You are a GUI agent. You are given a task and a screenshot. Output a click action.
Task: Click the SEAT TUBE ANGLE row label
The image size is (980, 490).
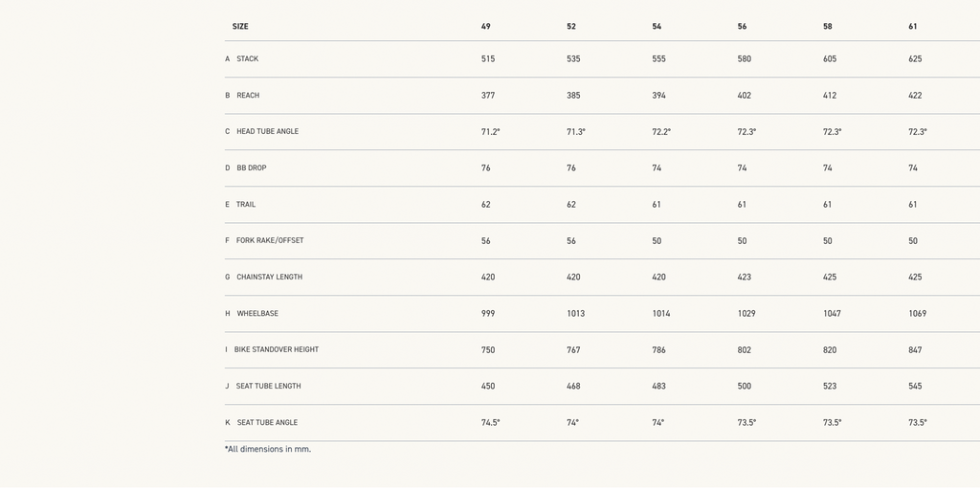(267, 423)
